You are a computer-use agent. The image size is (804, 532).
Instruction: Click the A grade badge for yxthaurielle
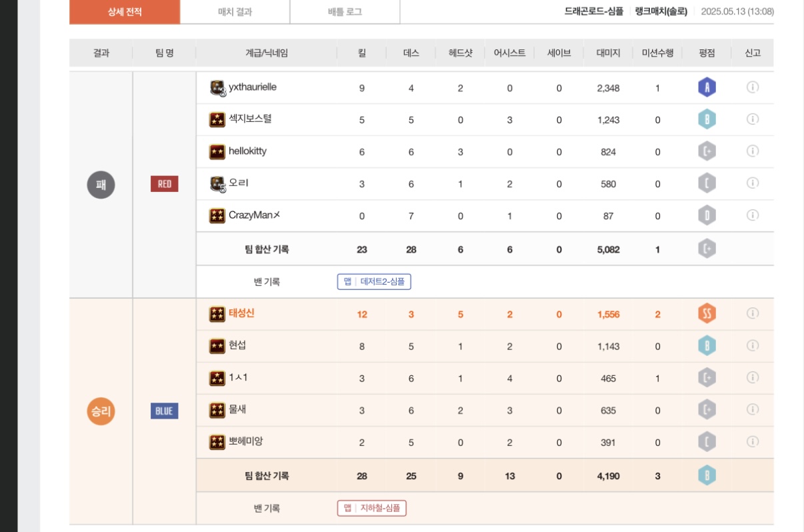(707, 87)
